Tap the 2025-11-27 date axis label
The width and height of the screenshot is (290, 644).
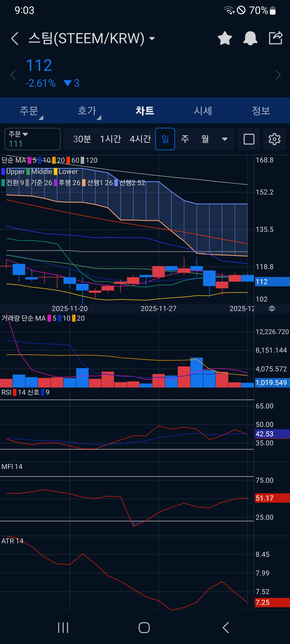click(159, 309)
